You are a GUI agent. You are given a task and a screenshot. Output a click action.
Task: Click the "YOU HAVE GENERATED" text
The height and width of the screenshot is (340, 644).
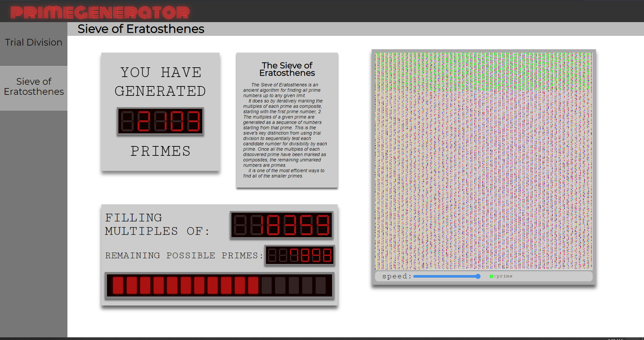160,82
